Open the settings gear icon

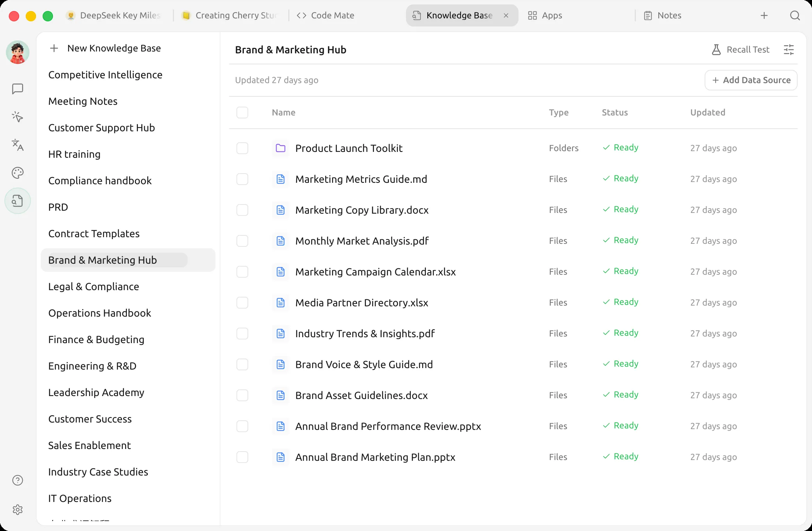[18, 510]
